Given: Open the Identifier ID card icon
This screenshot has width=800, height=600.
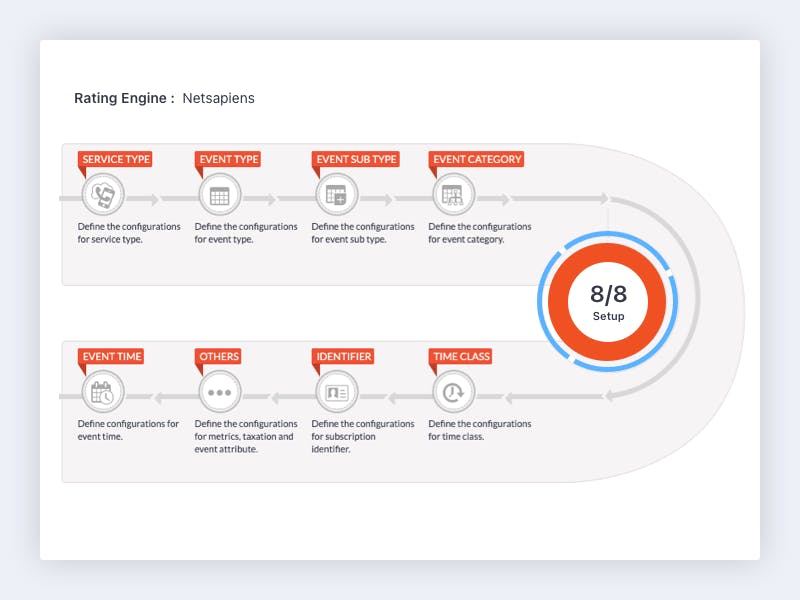Looking at the screenshot, I should tap(337, 392).
